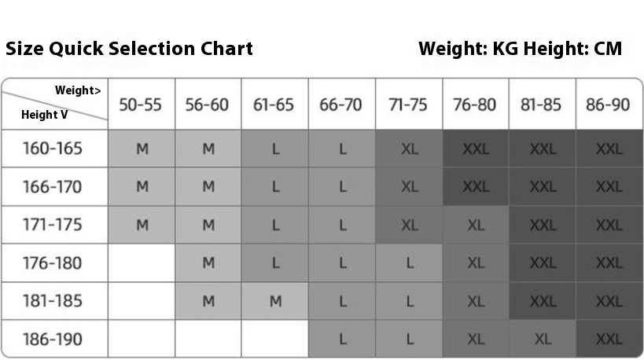Click the 61-65 weight column header
Screen dimensions: 644x360
click(x=274, y=105)
